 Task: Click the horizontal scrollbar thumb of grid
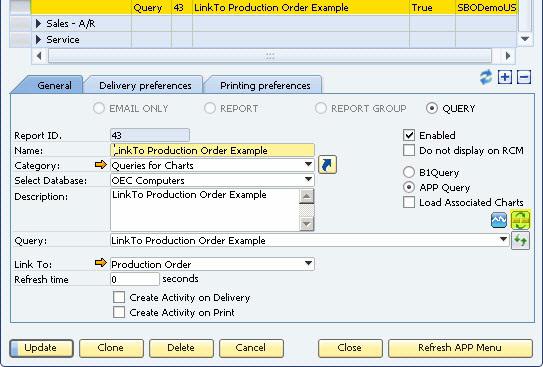point(270,56)
